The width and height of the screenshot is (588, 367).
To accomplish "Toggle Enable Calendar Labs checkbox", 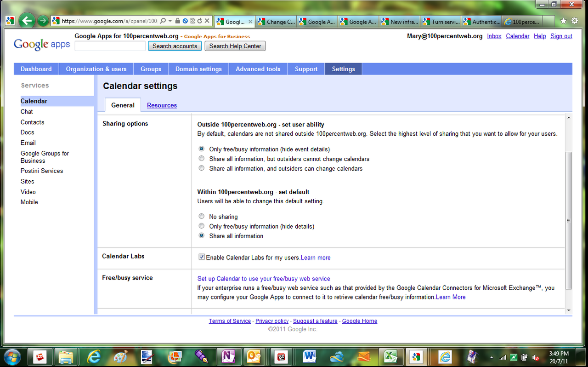I will click(x=202, y=257).
